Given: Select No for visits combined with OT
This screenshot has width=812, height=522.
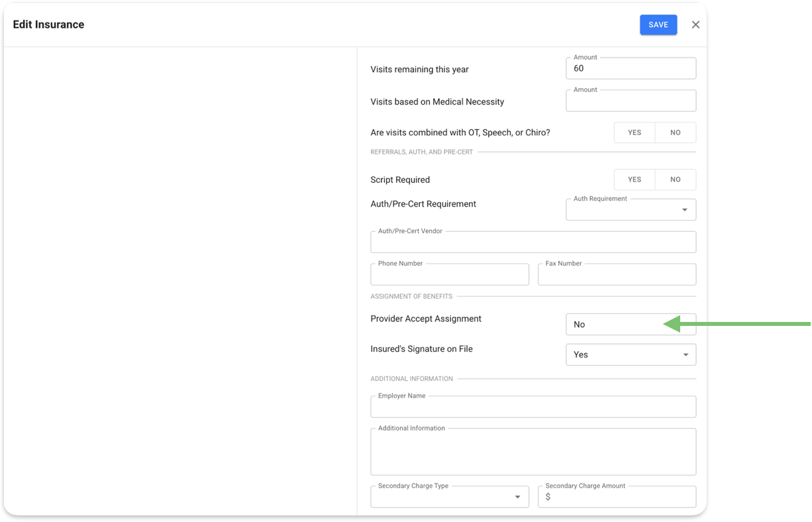Looking at the screenshot, I should 675,132.
